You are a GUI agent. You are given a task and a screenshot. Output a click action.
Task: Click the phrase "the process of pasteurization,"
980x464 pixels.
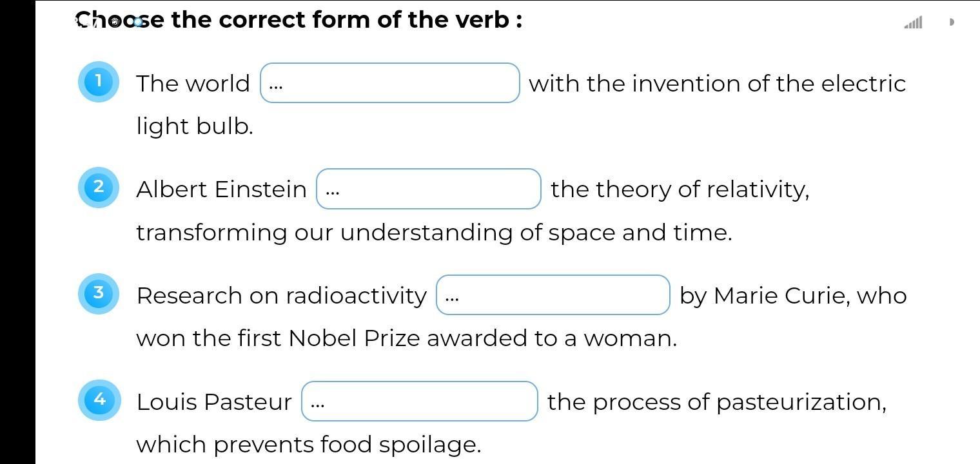tap(716, 402)
